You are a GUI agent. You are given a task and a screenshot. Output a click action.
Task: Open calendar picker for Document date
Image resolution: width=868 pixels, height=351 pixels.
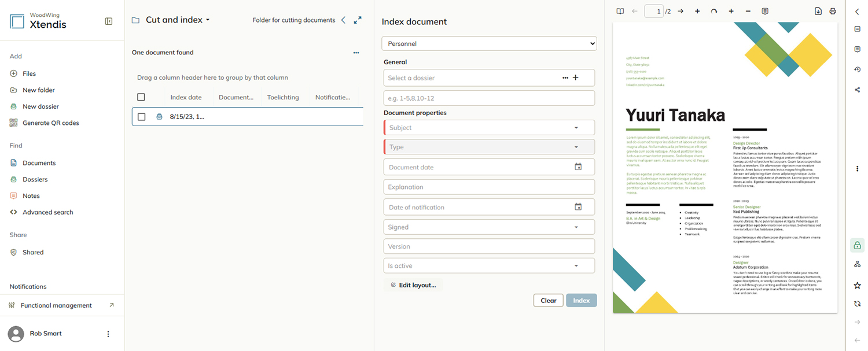578,167
